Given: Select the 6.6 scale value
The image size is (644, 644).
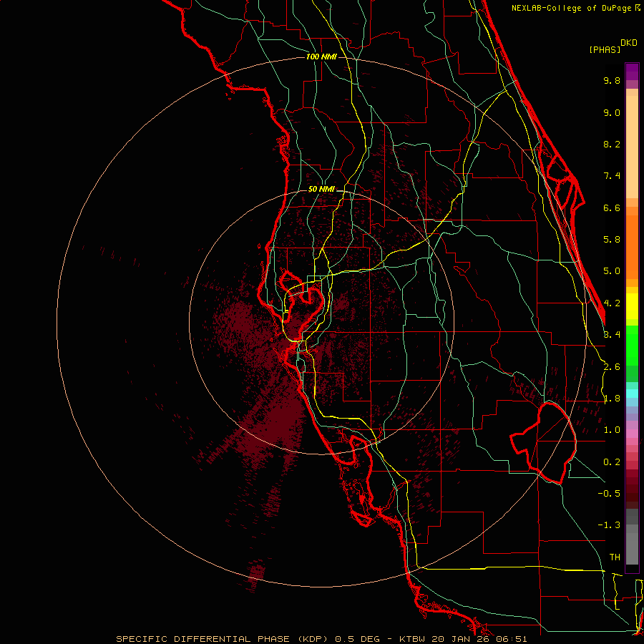Looking at the screenshot, I should coord(612,208).
